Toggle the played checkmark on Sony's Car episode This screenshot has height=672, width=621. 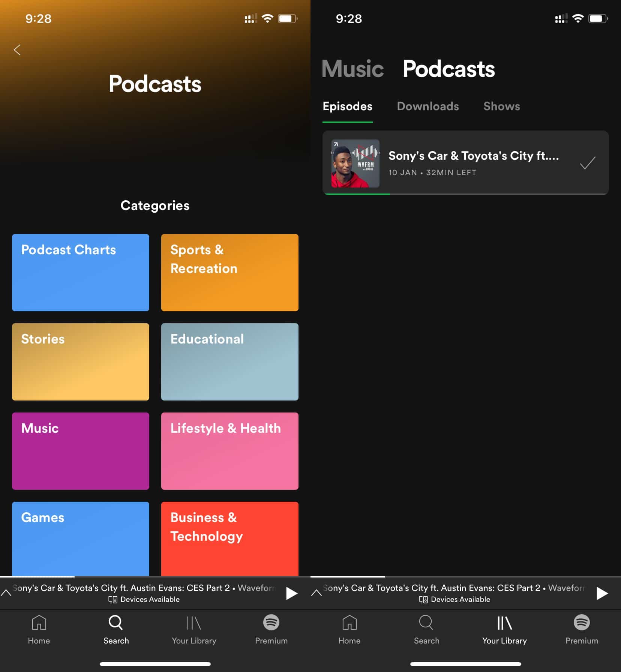coord(587,163)
